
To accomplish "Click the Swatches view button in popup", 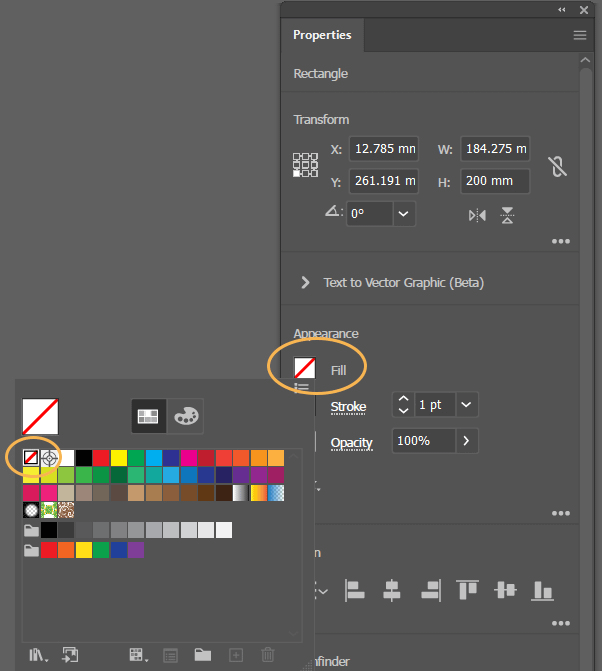I will click(148, 416).
